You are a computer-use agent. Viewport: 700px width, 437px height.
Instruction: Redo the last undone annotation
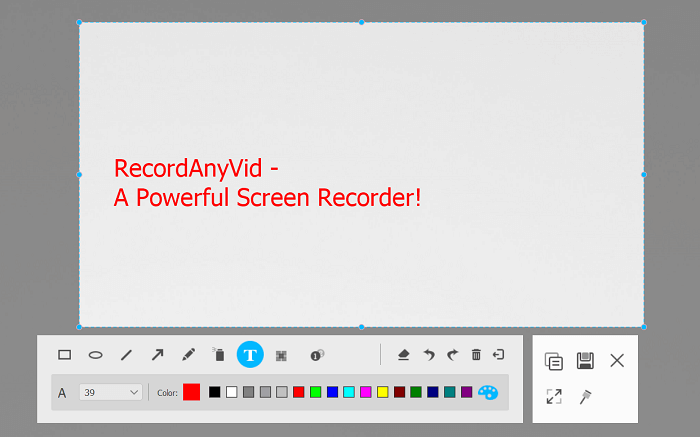(453, 355)
